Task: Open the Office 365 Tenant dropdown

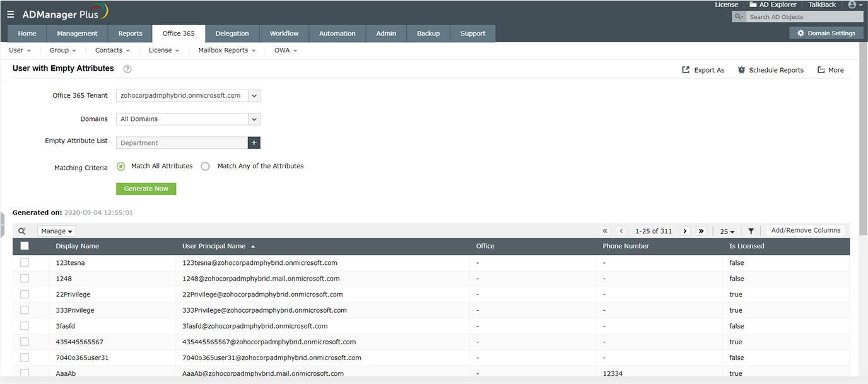Action: click(x=254, y=95)
